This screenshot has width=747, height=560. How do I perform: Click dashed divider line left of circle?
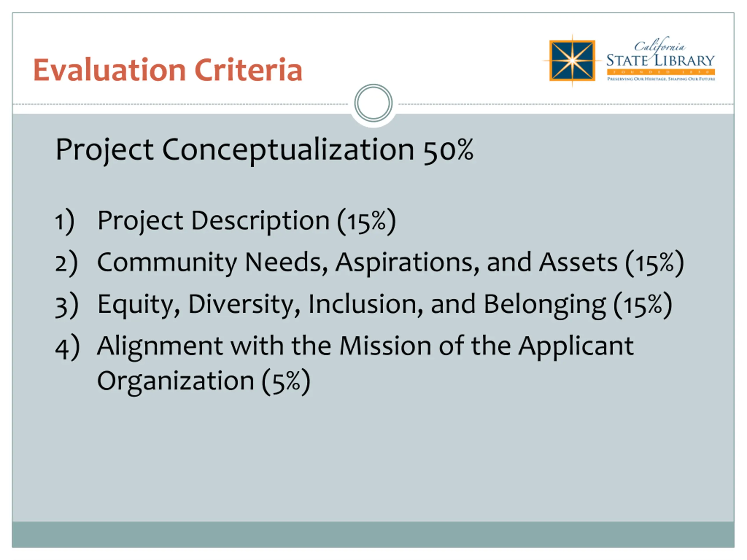click(180, 104)
